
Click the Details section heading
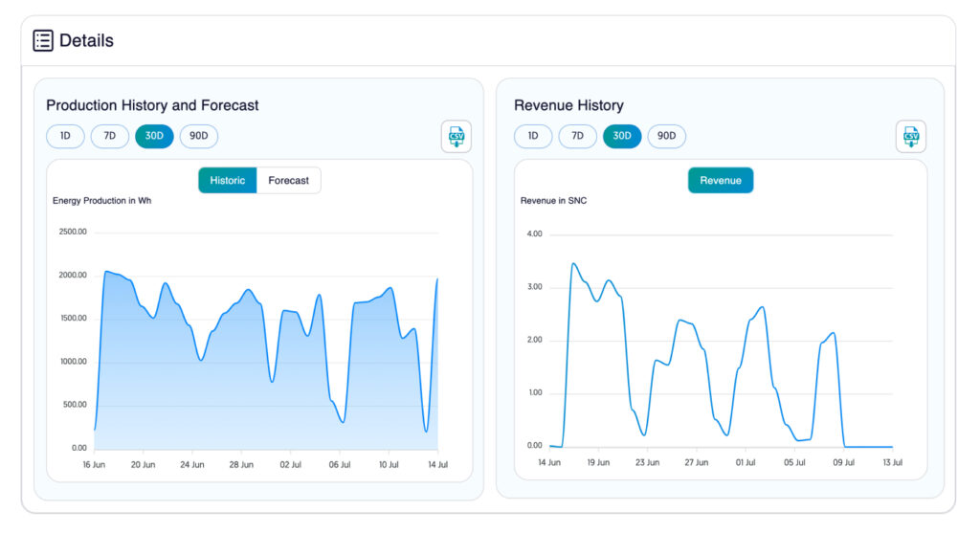coord(86,40)
